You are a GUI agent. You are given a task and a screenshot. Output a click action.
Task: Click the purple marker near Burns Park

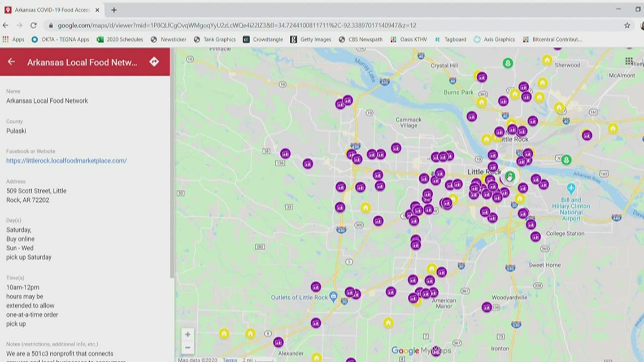482,77
